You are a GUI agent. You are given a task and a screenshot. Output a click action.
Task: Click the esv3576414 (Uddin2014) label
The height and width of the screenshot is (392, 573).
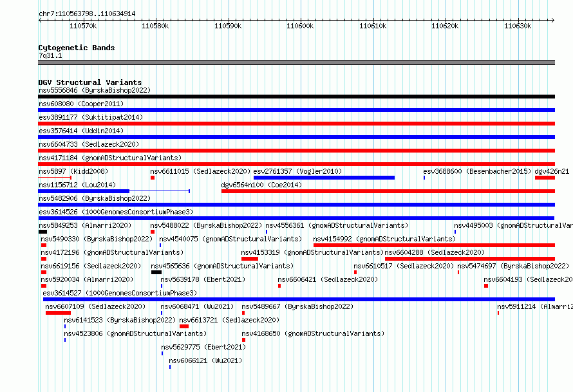(x=81, y=131)
